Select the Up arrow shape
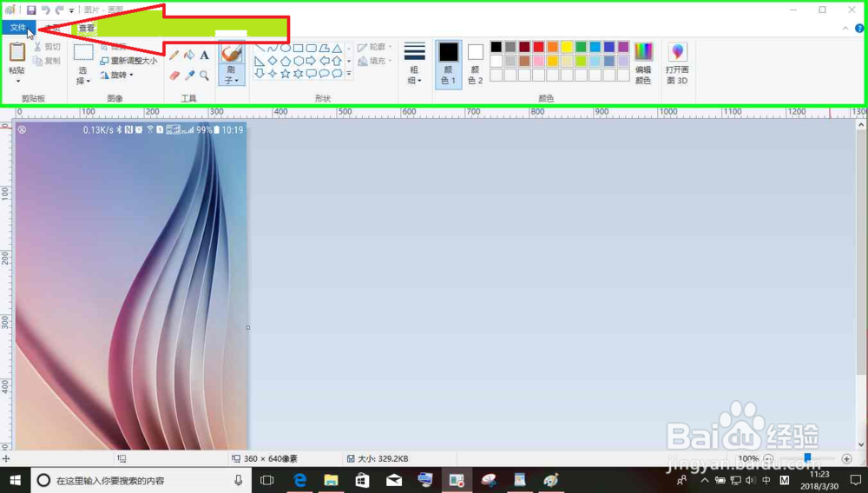This screenshot has width=868, height=493. click(x=337, y=61)
